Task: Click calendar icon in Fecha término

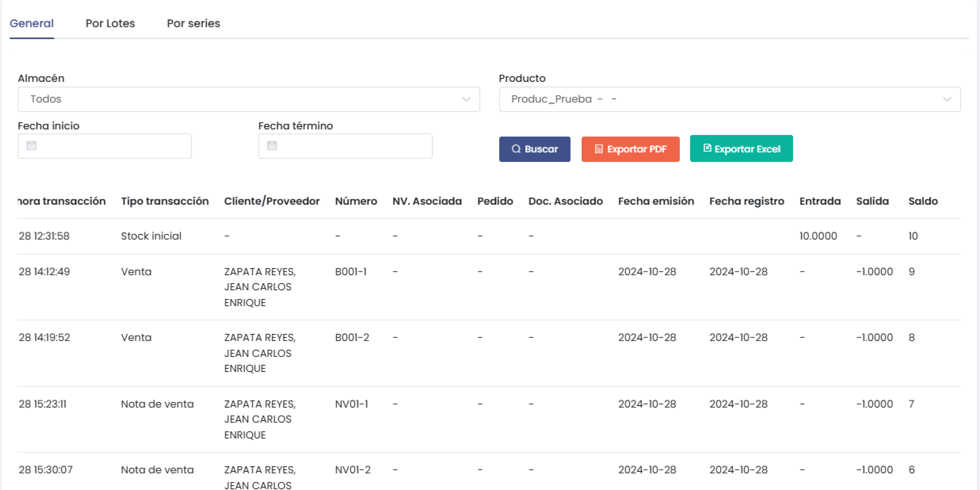Action: click(x=272, y=146)
